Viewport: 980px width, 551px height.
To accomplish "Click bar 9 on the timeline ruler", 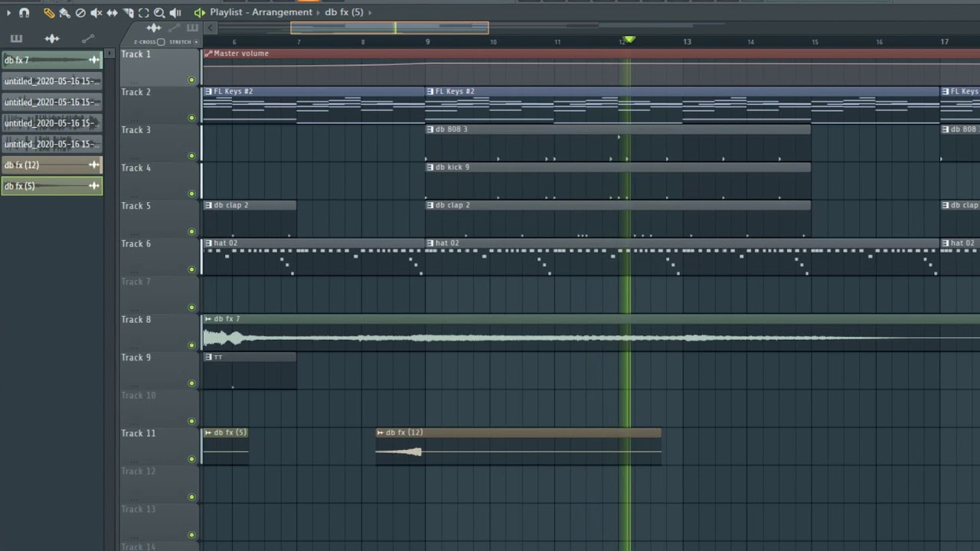I will tap(428, 41).
